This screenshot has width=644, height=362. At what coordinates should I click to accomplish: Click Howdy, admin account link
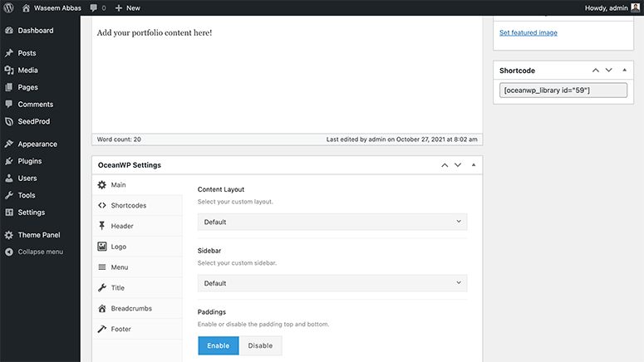click(607, 7)
